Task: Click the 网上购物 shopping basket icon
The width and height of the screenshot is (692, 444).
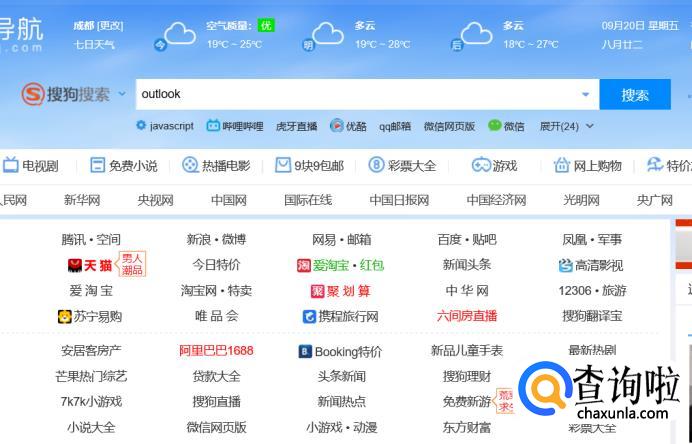Action: (562, 165)
